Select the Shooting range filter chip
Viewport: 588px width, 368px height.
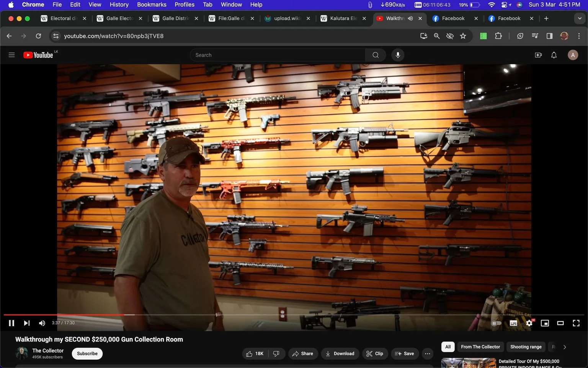point(526,347)
